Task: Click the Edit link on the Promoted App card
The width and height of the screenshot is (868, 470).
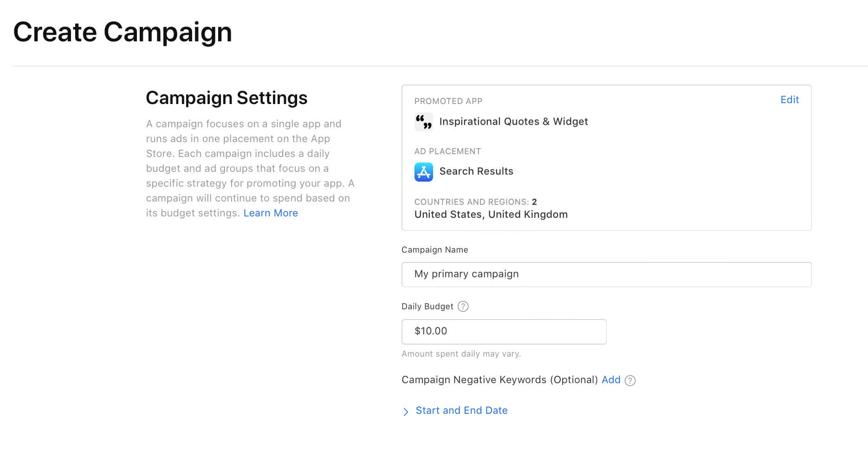Action: (x=789, y=99)
